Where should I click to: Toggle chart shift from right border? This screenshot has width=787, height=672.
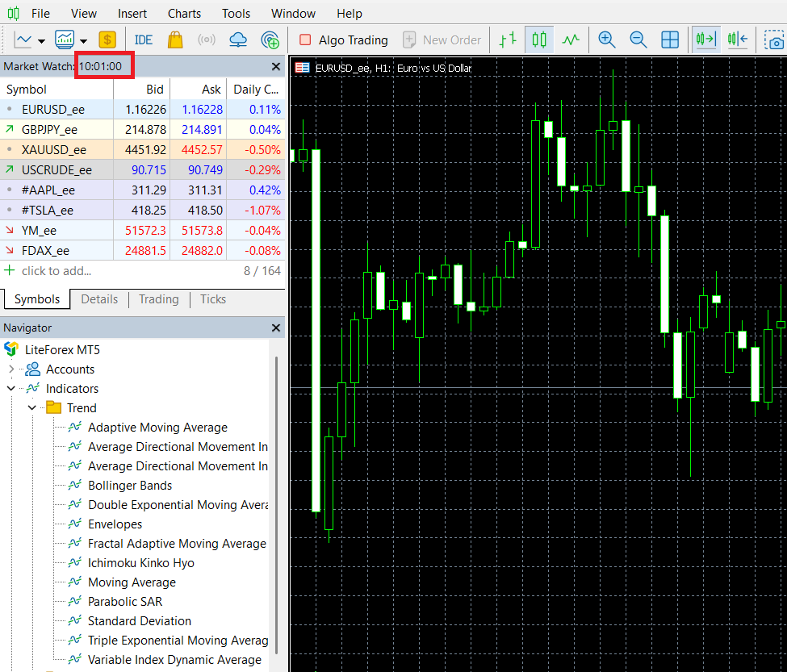click(x=737, y=40)
